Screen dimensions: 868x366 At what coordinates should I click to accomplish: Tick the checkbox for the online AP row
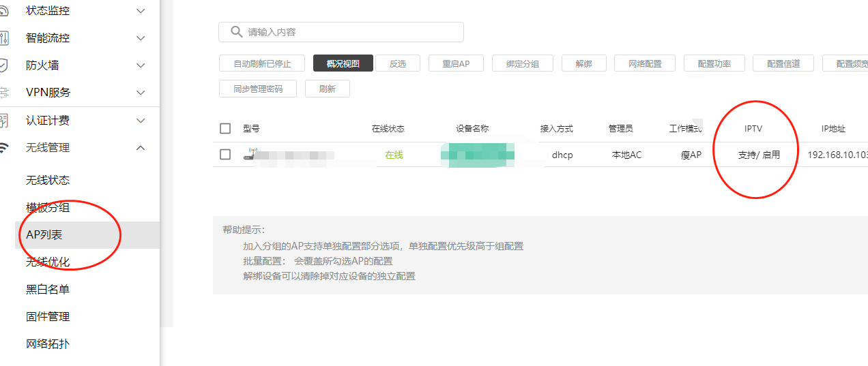[x=225, y=155]
